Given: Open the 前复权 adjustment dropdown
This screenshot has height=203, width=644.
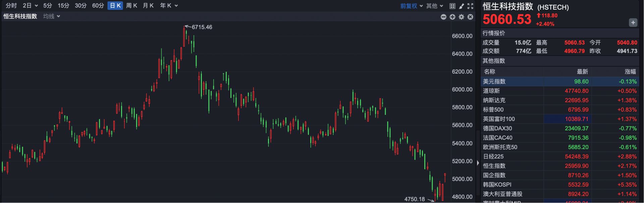Looking at the screenshot, I should (412, 6).
